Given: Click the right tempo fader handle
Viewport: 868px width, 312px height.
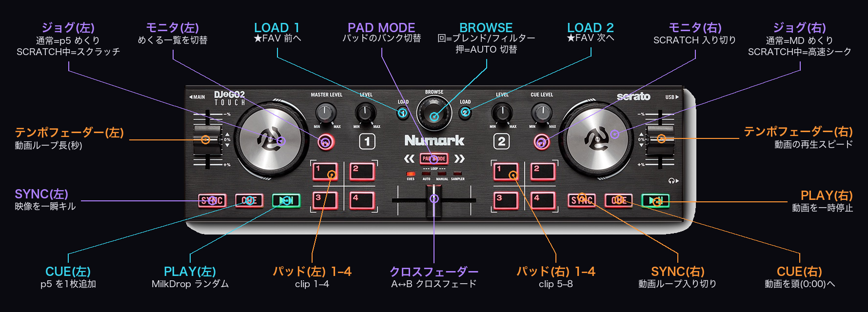Looking at the screenshot, I should tap(660, 140).
